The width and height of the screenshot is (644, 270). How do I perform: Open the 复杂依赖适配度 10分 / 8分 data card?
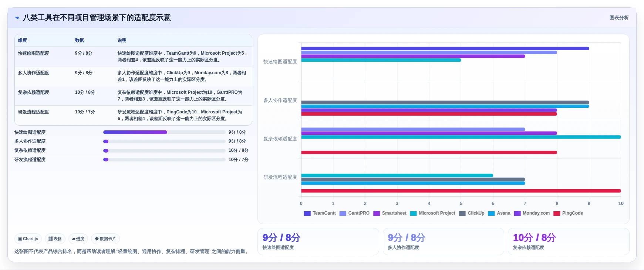(569, 242)
